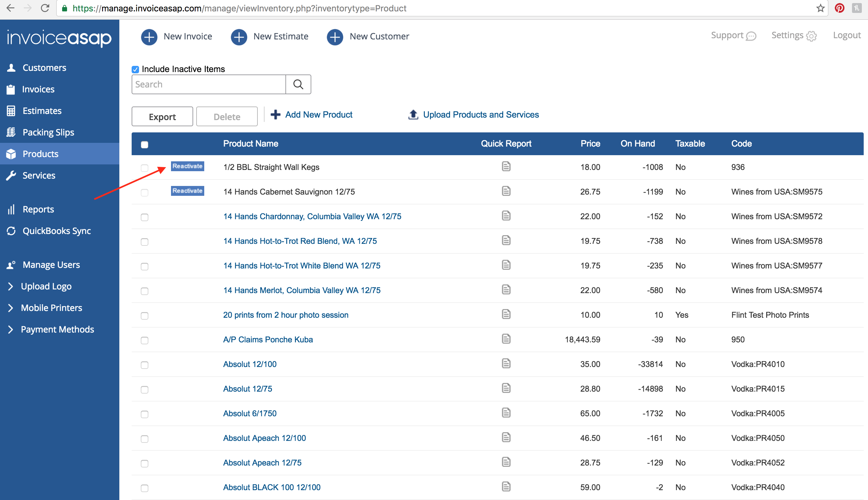
Task: Check the 20 prints photo session checkbox
Action: 145,316
